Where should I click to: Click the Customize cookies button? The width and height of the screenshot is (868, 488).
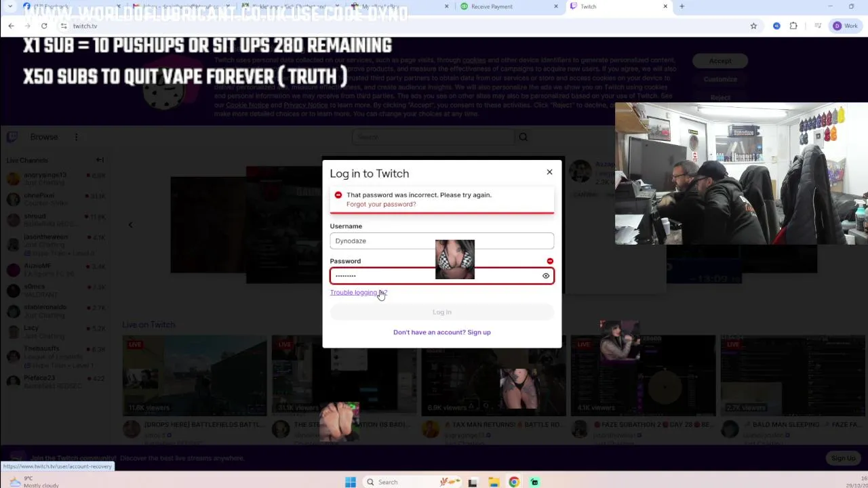point(720,79)
